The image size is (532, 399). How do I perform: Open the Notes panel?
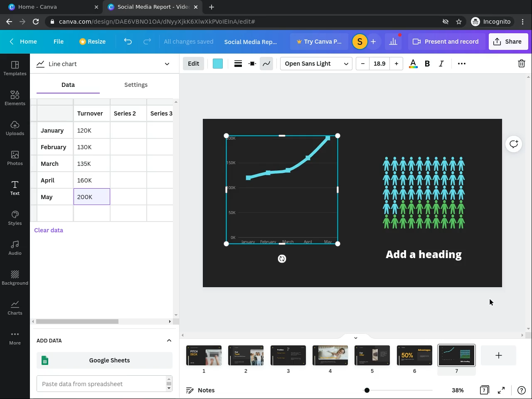(200, 390)
